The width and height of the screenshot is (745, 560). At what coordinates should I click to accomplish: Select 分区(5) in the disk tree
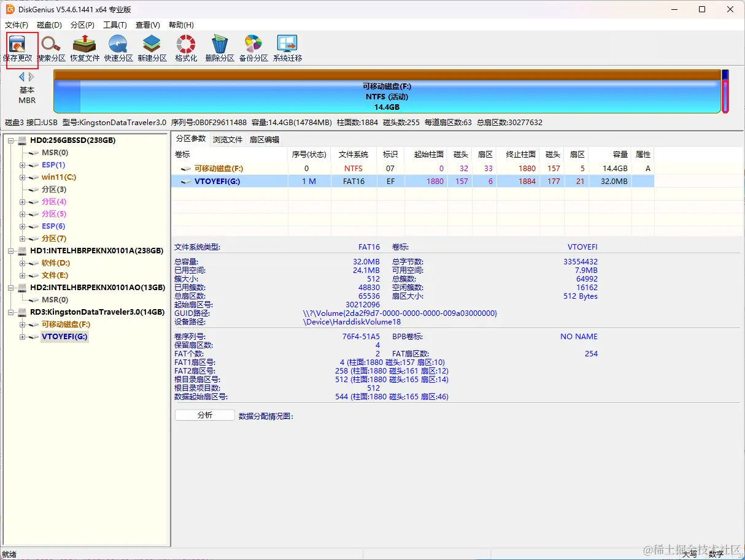(54, 214)
